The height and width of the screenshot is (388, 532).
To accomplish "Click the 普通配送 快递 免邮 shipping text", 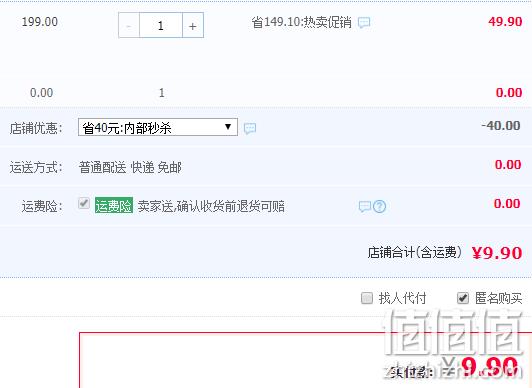I will point(130,167).
